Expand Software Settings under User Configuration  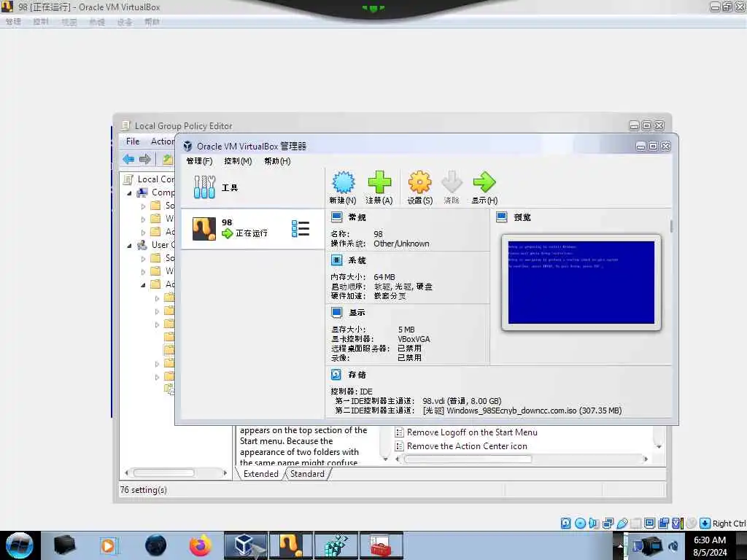coord(143,259)
